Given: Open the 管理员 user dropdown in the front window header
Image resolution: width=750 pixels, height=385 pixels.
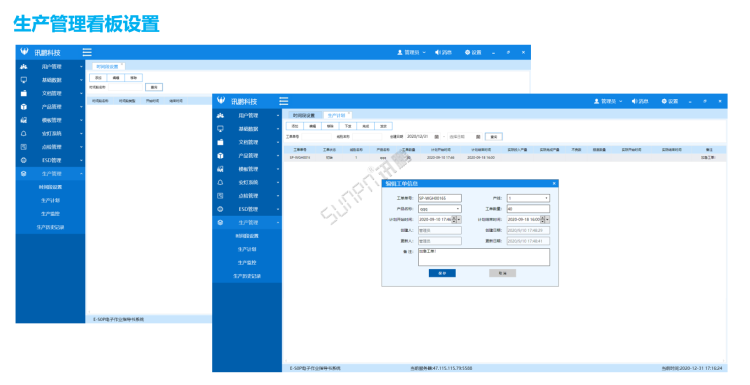Looking at the screenshot, I should pos(608,101).
